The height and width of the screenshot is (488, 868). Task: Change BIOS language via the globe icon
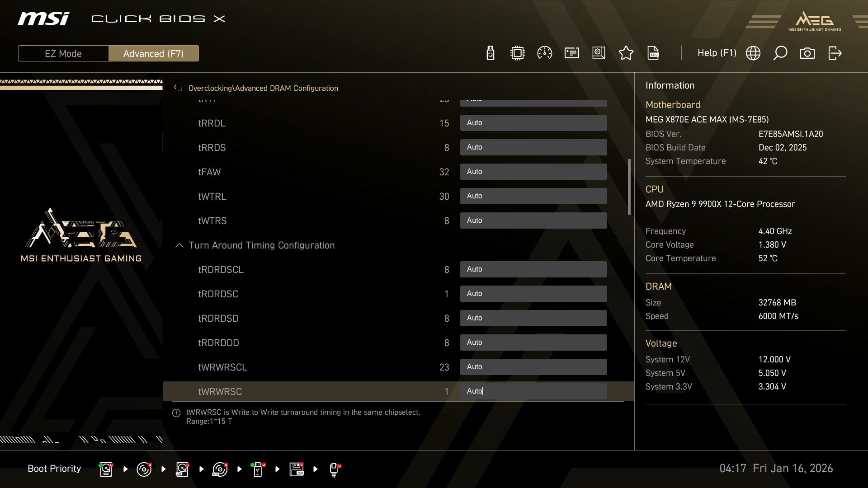[753, 53]
